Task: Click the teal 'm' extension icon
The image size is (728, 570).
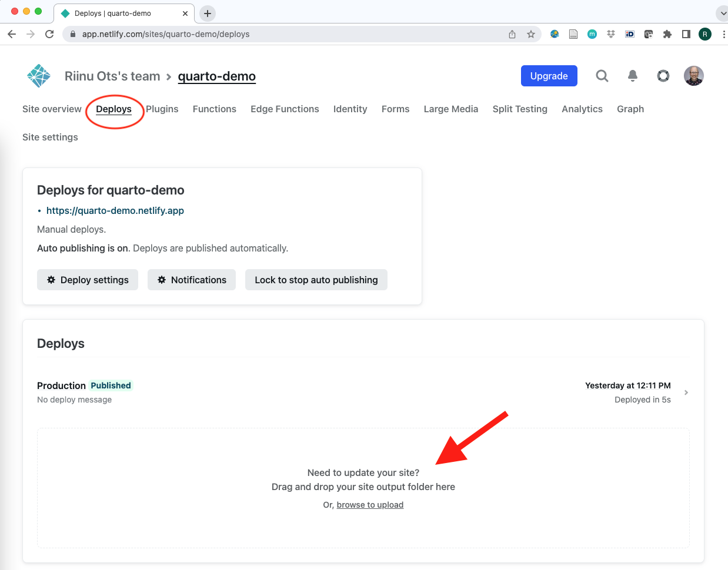Action: point(592,34)
